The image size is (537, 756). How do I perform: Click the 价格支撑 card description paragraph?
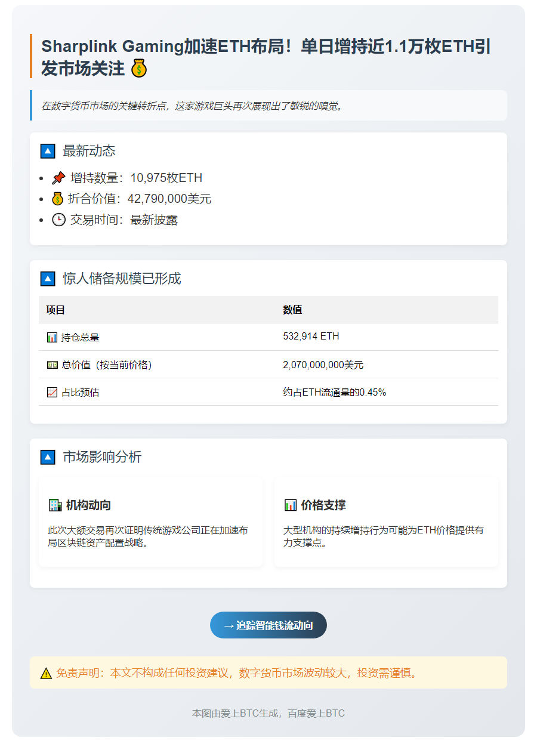(x=384, y=536)
